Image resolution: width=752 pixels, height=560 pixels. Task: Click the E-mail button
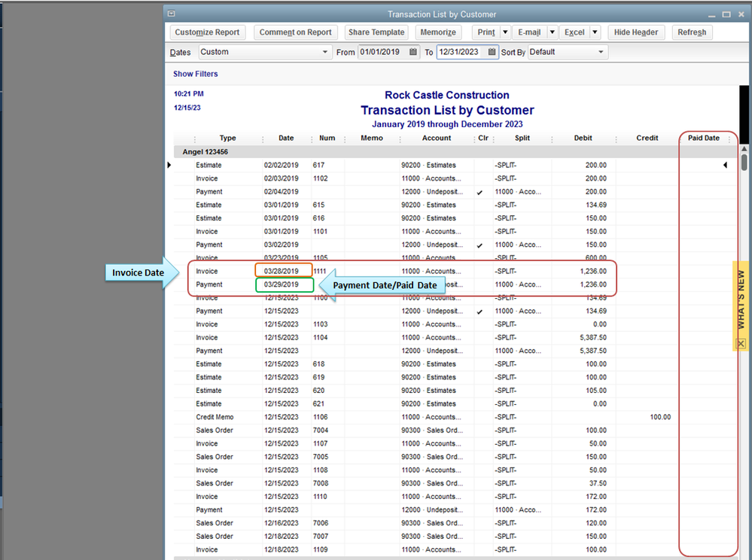tap(529, 32)
